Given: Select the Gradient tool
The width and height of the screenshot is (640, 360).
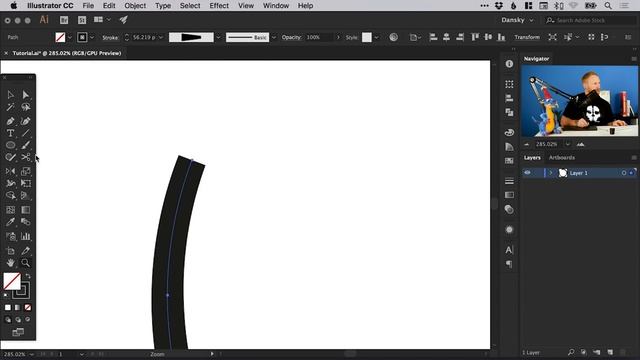Looking at the screenshot, I should pyautogui.click(x=26, y=210).
